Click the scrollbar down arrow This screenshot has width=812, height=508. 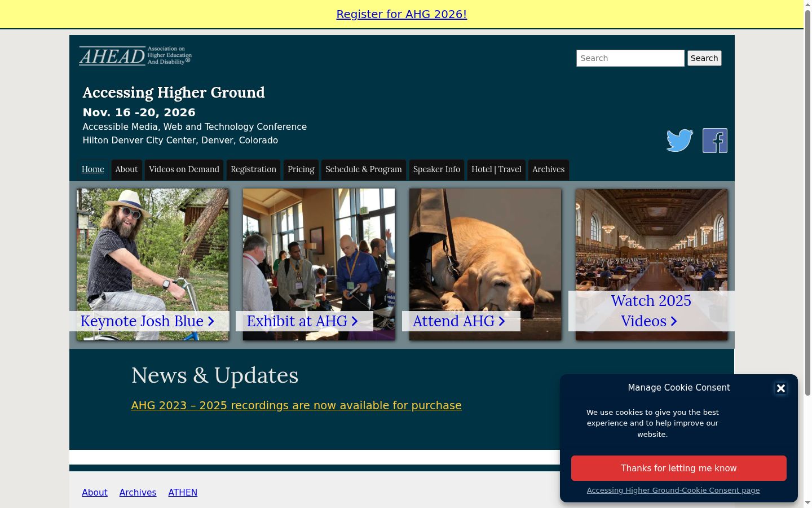coord(807,503)
